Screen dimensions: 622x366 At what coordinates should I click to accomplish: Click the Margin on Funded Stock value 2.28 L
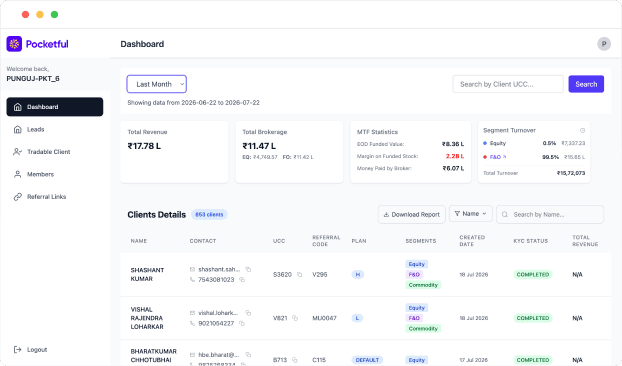point(455,156)
